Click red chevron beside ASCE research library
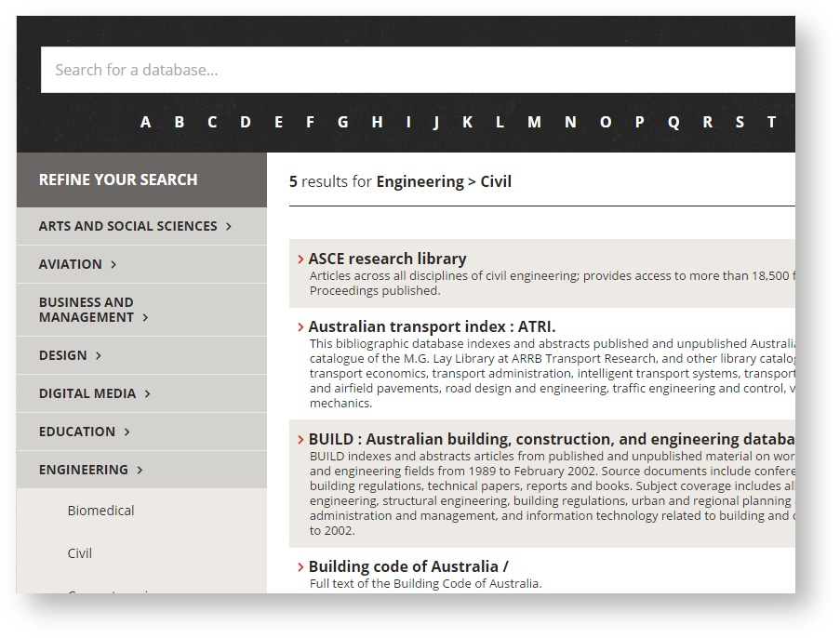 300,259
